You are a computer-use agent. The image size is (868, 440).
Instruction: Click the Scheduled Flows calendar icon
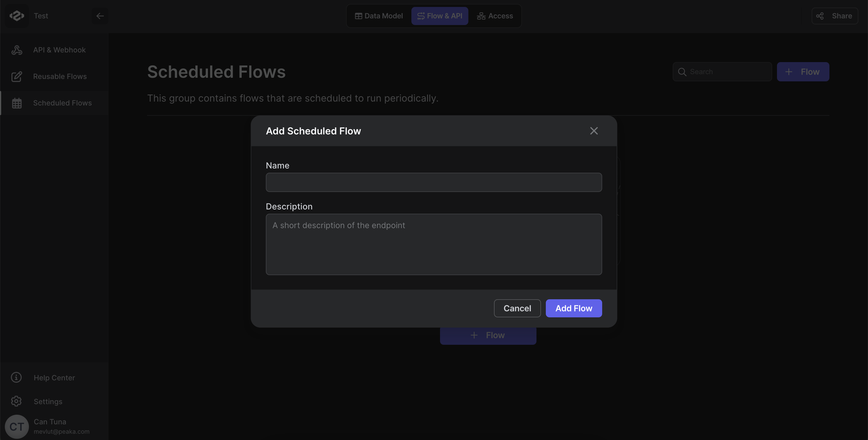[17, 103]
